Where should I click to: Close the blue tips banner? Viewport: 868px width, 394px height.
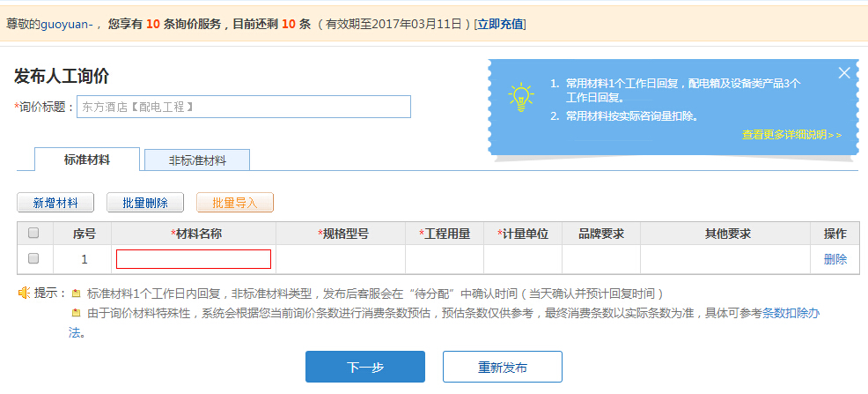tap(843, 72)
